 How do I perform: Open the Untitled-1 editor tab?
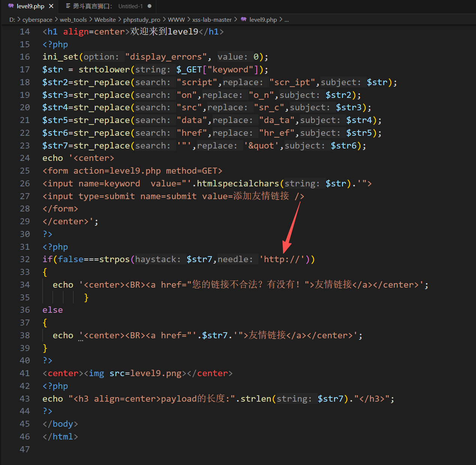(x=109, y=6)
